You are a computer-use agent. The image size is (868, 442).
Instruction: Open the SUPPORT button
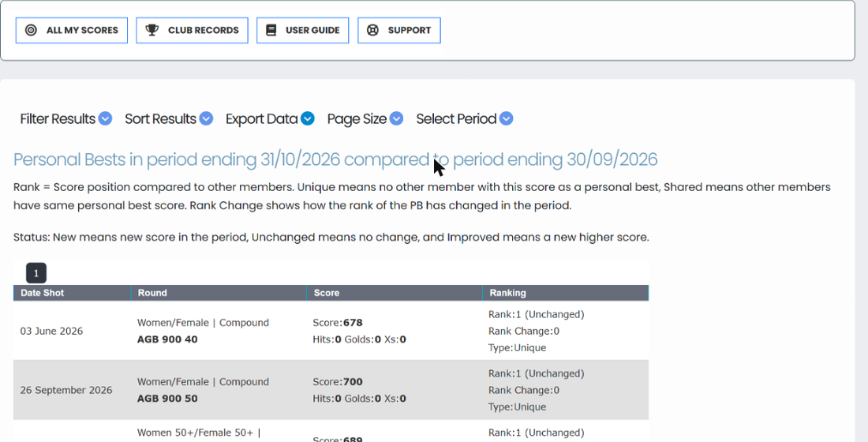[399, 30]
